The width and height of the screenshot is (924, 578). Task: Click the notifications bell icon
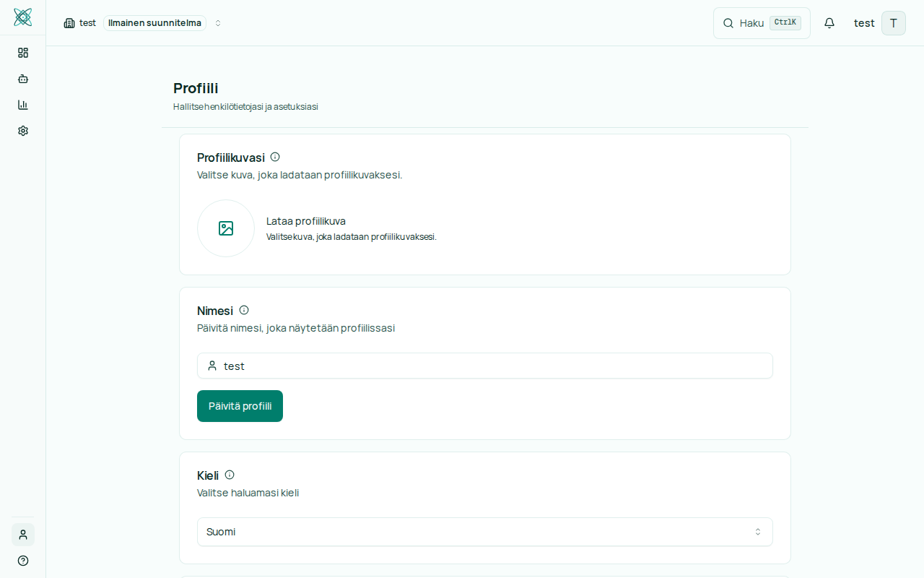tap(829, 23)
